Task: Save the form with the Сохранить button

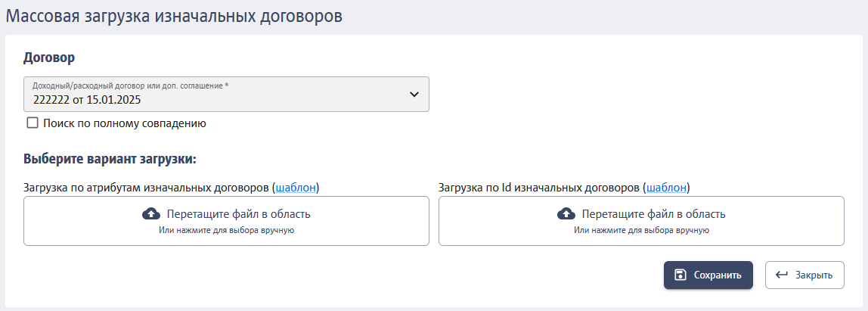Action: pyautogui.click(x=708, y=275)
